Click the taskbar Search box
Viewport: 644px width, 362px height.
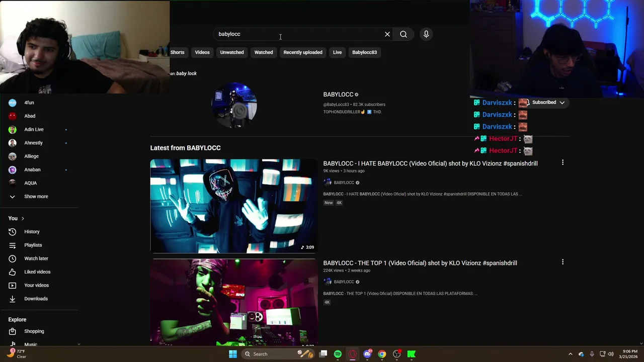(277, 354)
